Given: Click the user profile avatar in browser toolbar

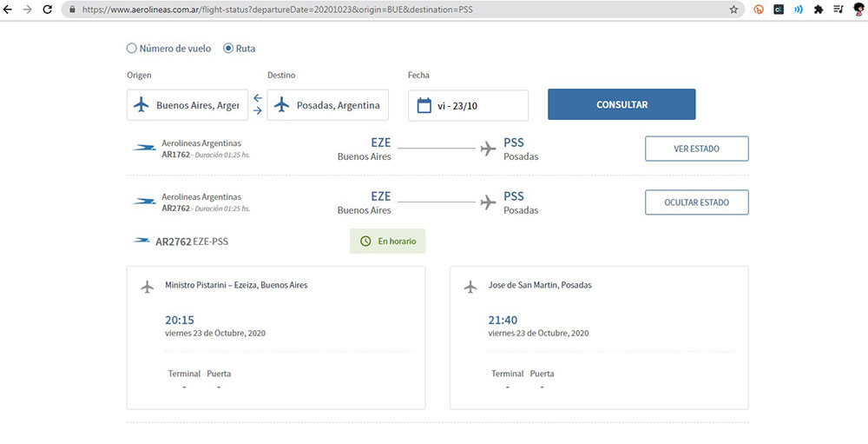Looking at the screenshot, I should (858, 10).
